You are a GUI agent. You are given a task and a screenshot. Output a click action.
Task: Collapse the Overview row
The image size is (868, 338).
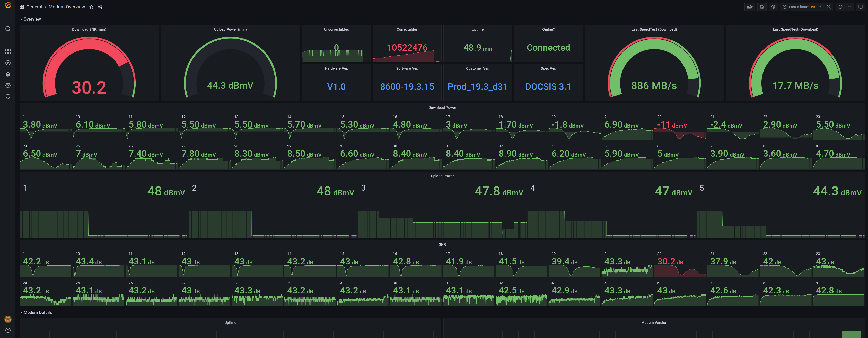(32, 19)
